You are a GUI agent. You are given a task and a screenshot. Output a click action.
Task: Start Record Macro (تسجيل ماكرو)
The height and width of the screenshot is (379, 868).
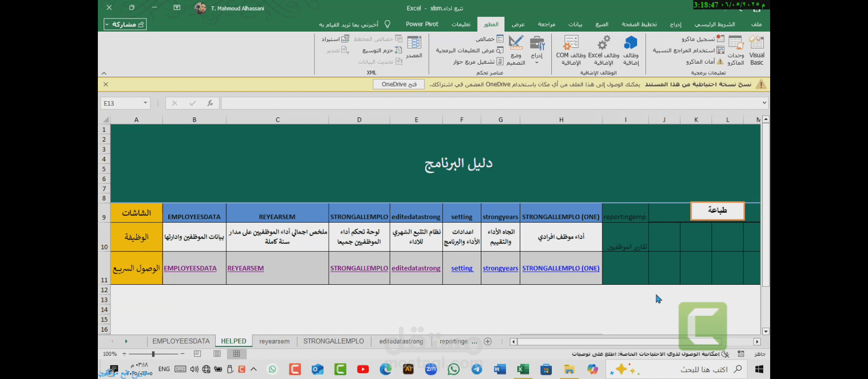[x=703, y=39]
